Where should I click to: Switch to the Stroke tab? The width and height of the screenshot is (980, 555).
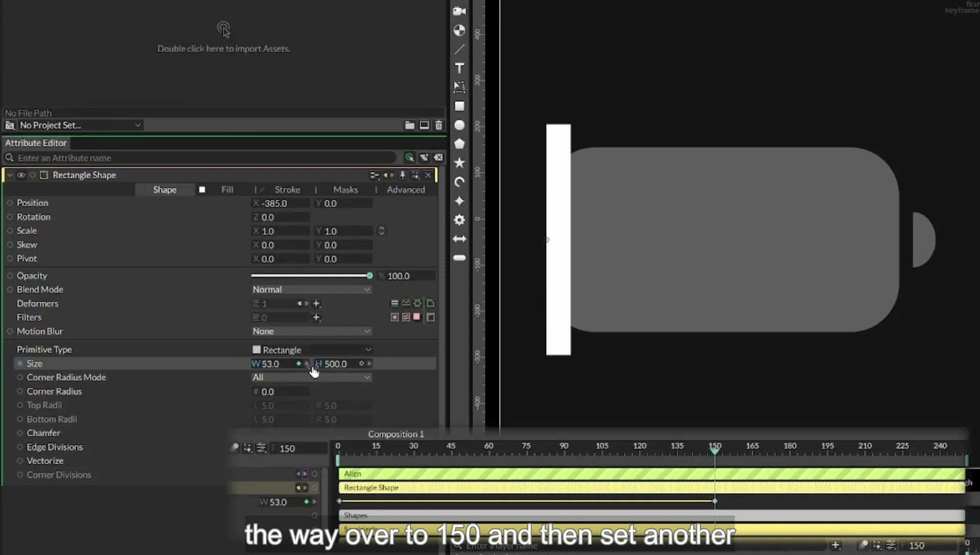[287, 190]
